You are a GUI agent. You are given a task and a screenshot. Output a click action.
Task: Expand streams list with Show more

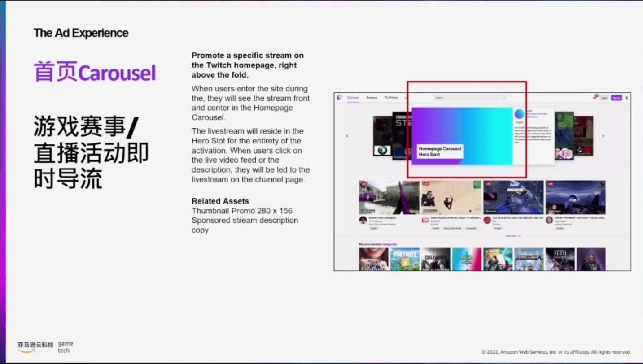[513, 236]
